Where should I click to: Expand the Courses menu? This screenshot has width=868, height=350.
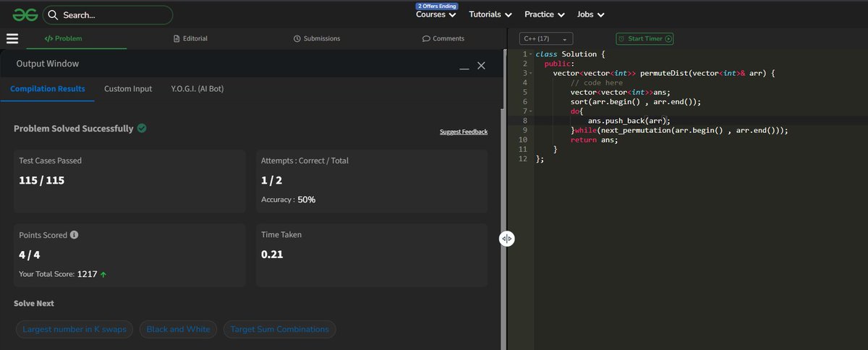436,14
